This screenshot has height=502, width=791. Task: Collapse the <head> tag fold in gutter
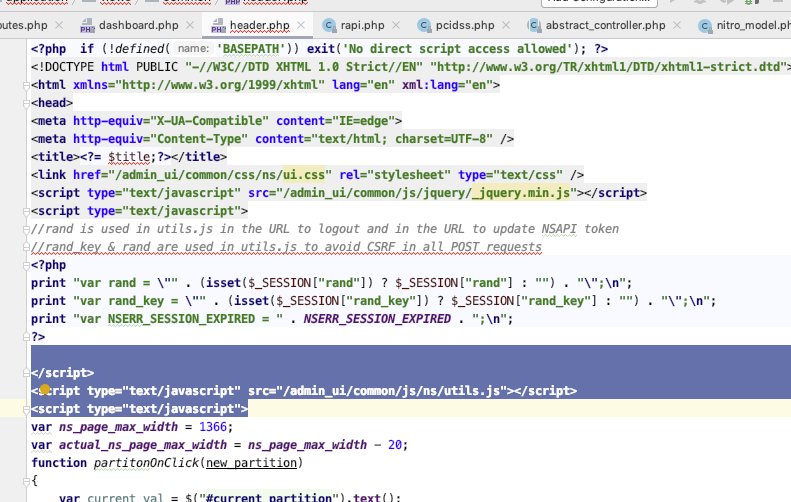click(26, 103)
